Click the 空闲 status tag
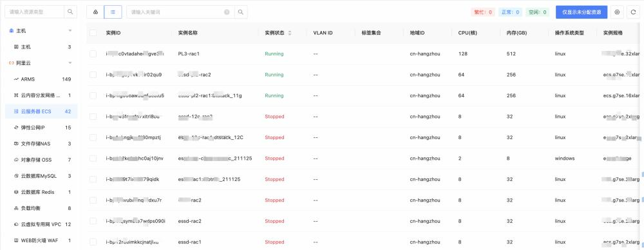Viewport: 644px width, 250px height. click(x=538, y=12)
